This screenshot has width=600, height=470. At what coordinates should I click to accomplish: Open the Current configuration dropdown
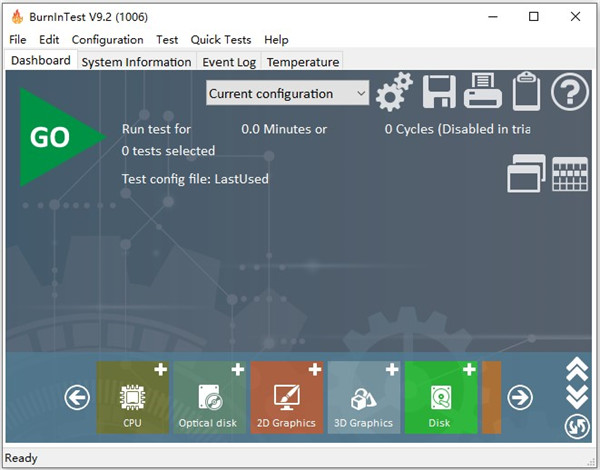coord(287,93)
